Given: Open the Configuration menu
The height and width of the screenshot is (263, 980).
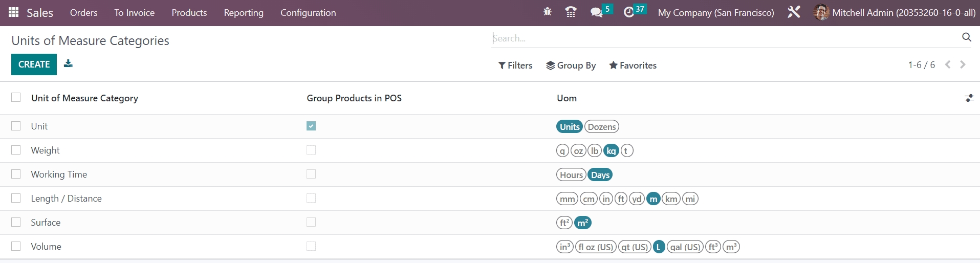Looking at the screenshot, I should point(308,13).
